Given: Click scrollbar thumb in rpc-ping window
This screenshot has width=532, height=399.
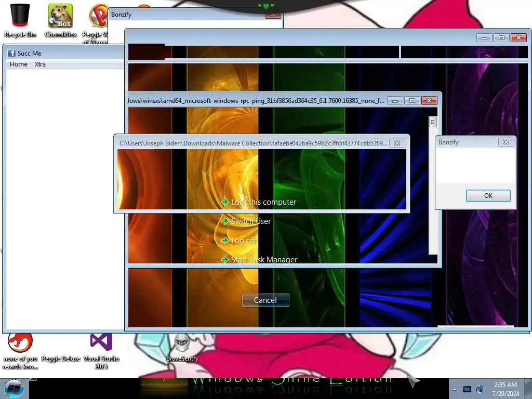Looking at the screenshot, I should tap(433, 122).
